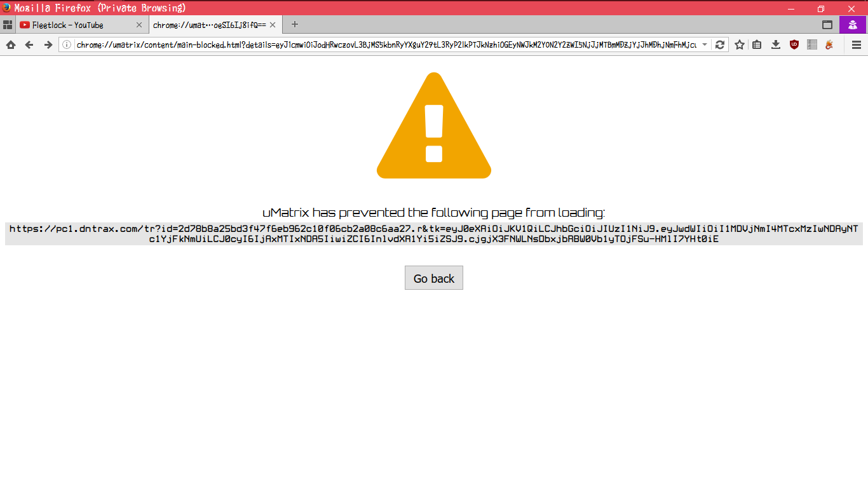Show bookmarks list icon
The height and width of the screenshot is (488, 868).
757,44
